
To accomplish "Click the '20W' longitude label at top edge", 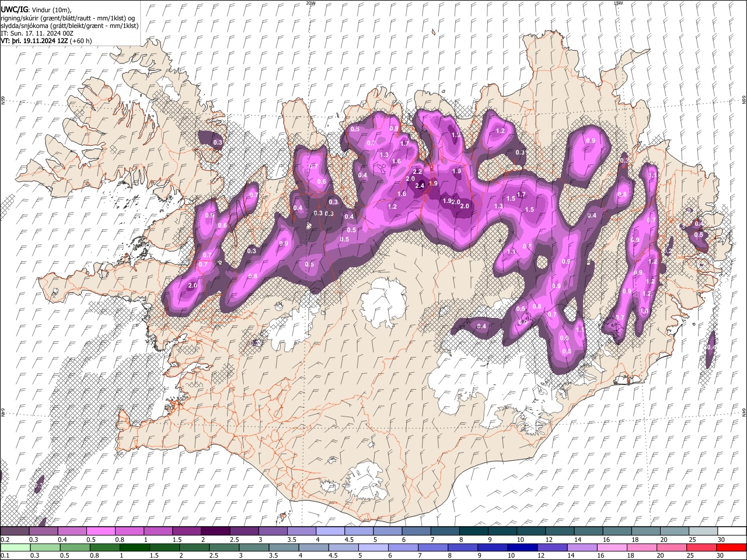I will 310,3.
